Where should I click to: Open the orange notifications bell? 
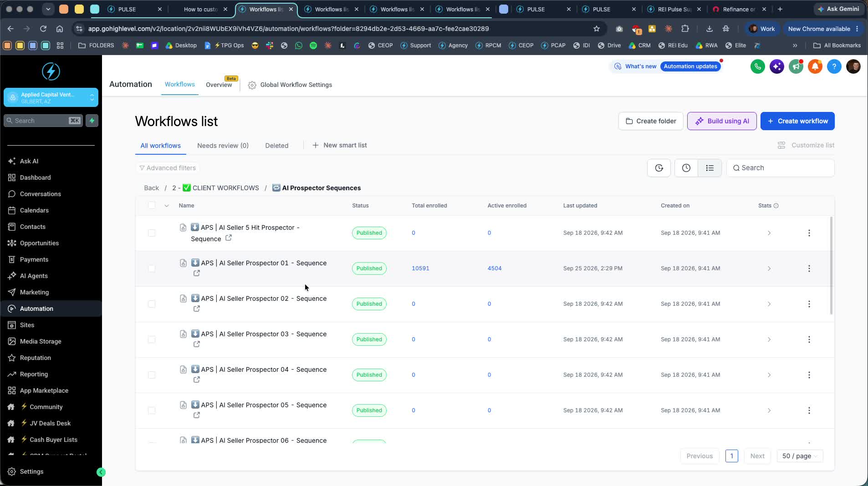coord(815,66)
